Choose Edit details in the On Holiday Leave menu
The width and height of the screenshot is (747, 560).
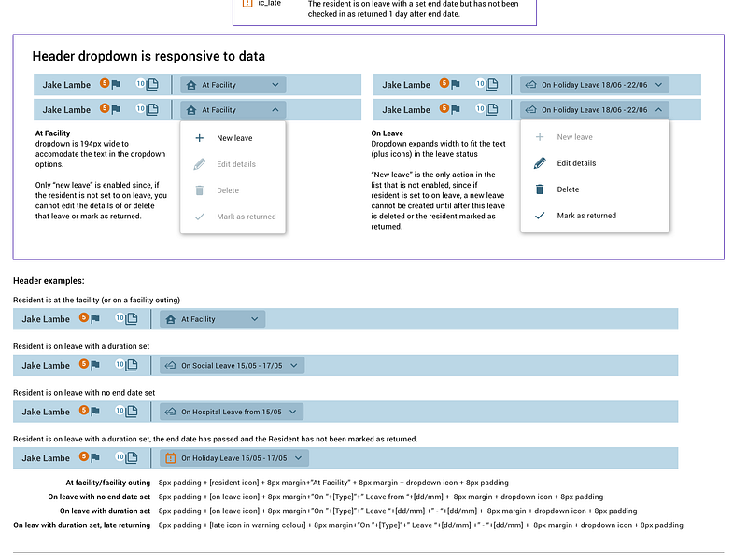595,163
